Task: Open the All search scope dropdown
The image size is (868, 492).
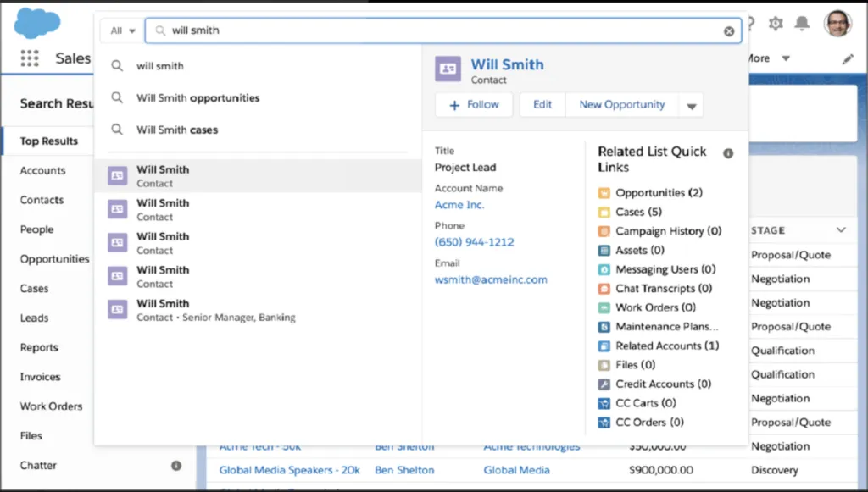Action: 122,31
